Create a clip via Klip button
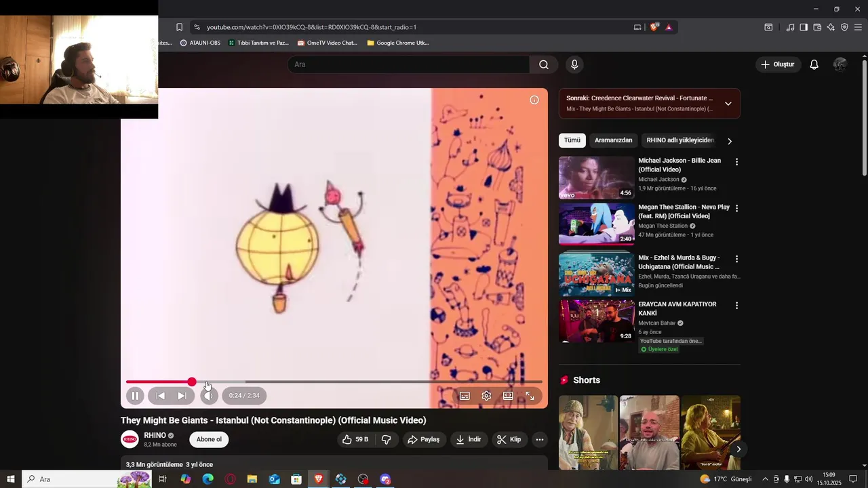 (509, 439)
